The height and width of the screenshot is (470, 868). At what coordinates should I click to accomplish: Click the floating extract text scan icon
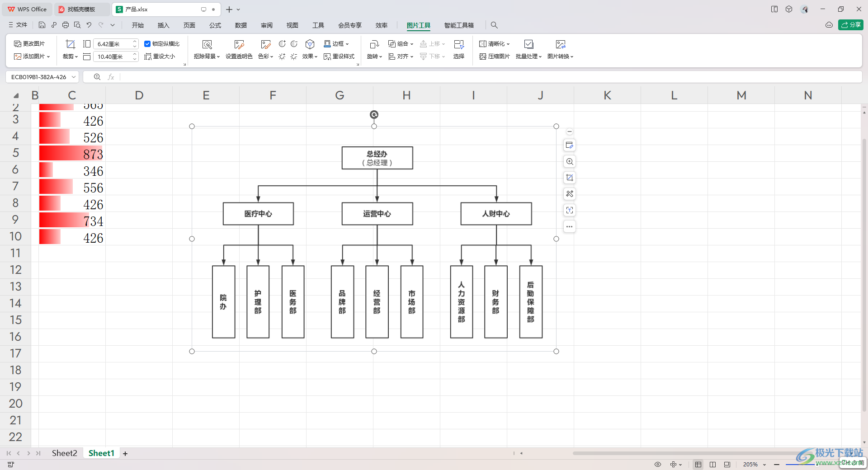point(570,210)
